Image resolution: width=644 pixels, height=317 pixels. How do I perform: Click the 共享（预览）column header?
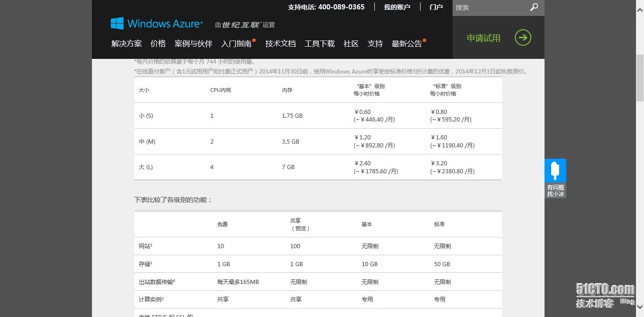click(x=300, y=224)
